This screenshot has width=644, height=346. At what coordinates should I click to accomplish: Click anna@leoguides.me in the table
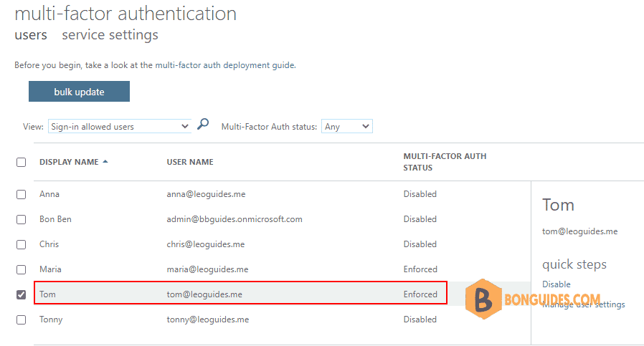[x=206, y=193]
